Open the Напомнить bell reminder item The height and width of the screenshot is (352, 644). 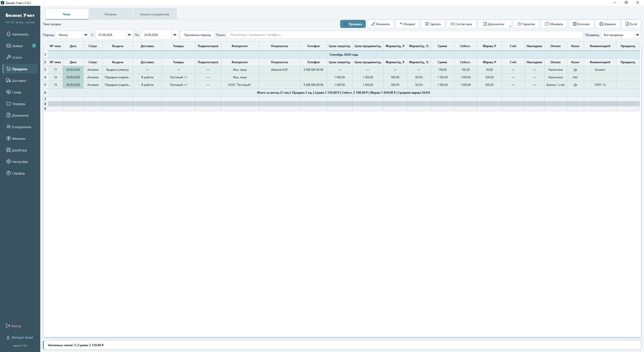coord(20,34)
